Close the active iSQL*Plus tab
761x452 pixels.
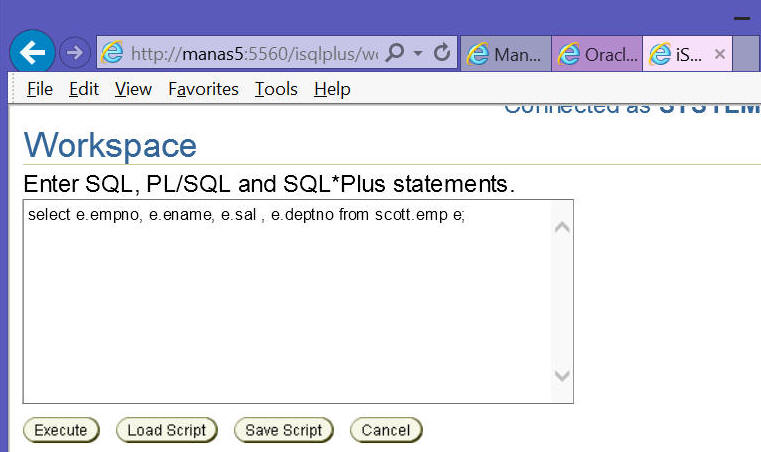719,54
